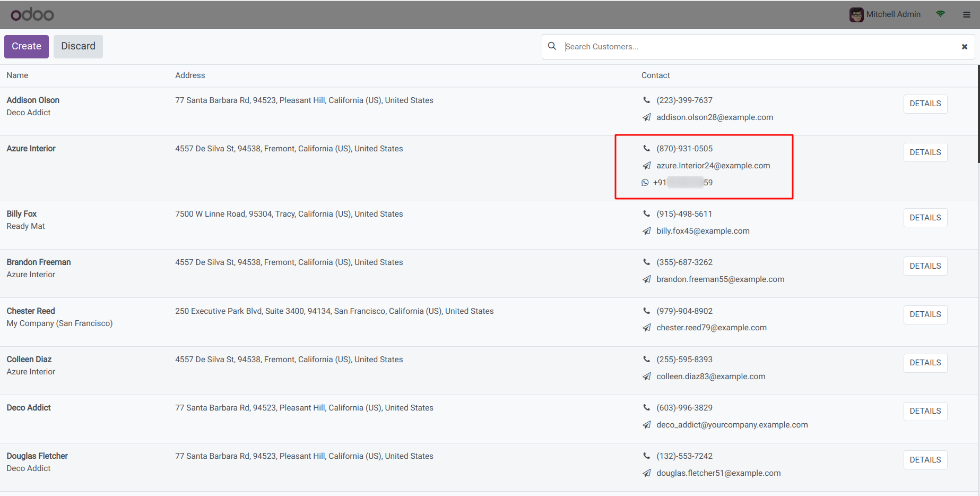Click phone icon next to (255)-595-8393

pyautogui.click(x=646, y=359)
